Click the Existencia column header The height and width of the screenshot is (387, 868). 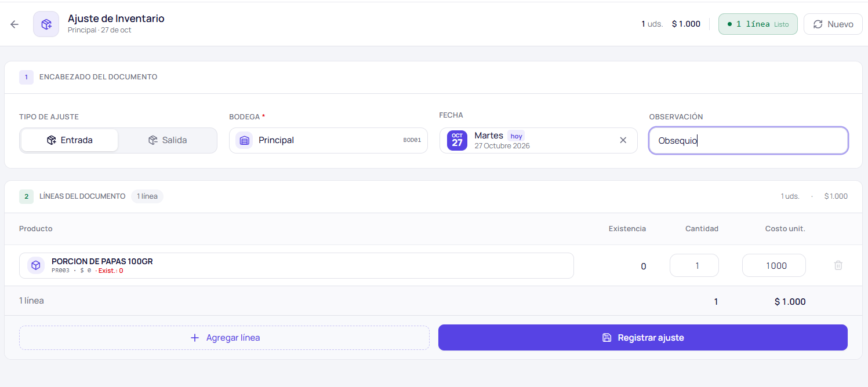pyautogui.click(x=627, y=229)
